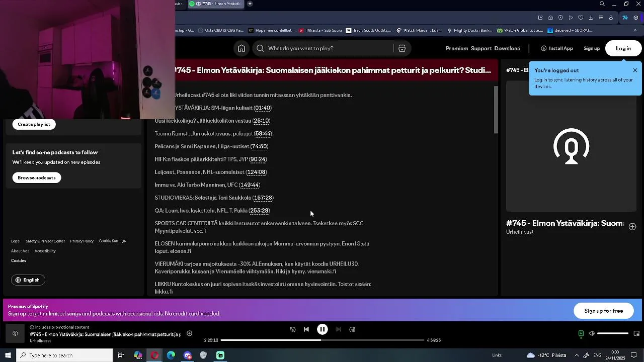
Task: Open the Windows Start menu
Action: tap(8, 355)
